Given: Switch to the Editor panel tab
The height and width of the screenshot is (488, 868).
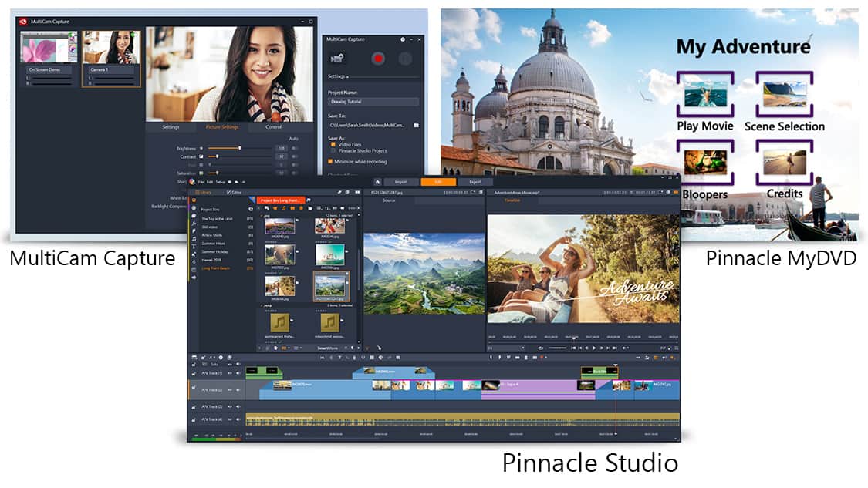Looking at the screenshot, I should point(234,192).
